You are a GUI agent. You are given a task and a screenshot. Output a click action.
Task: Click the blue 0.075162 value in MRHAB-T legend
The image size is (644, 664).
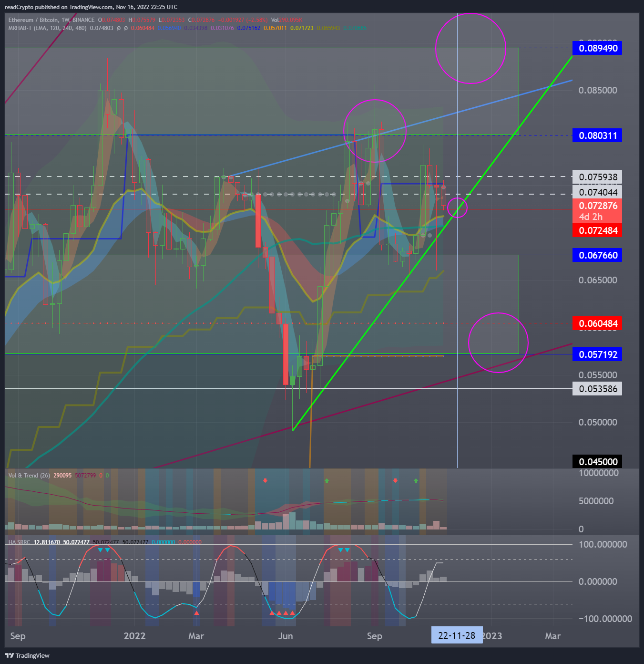click(x=249, y=28)
